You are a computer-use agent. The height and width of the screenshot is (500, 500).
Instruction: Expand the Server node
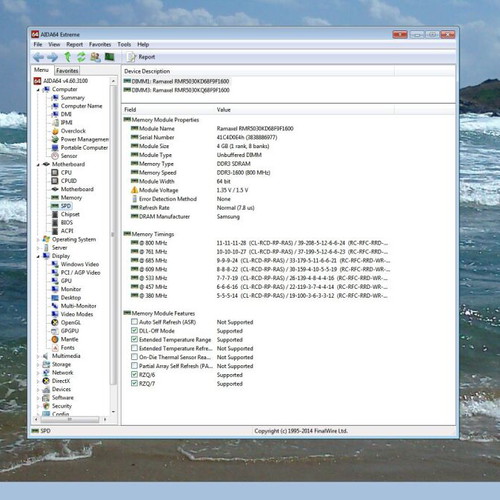(x=38, y=248)
